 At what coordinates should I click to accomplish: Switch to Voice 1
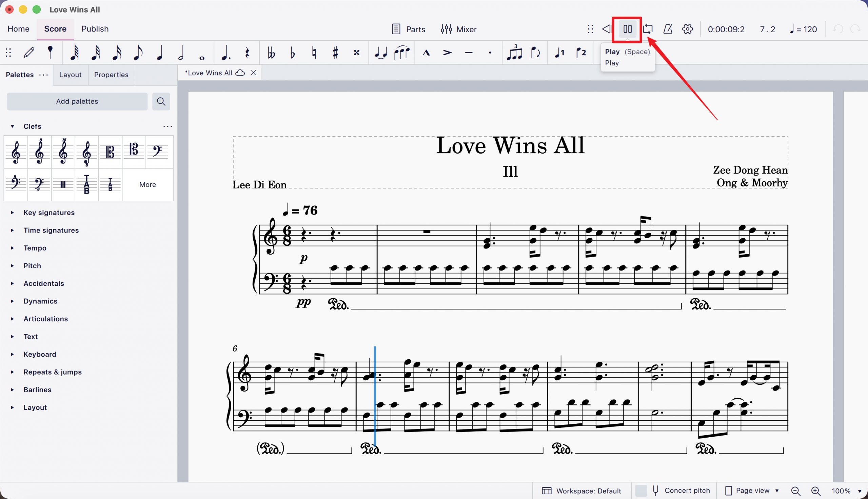pyautogui.click(x=559, y=53)
